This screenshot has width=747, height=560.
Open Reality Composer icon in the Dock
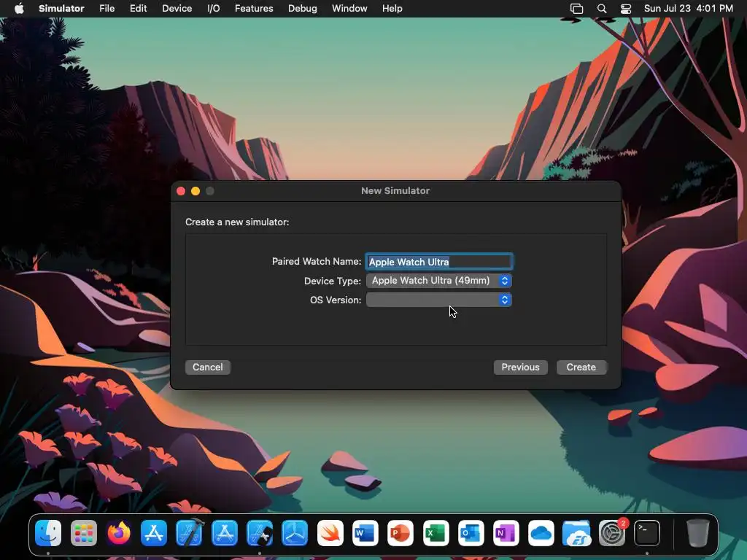[295, 533]
